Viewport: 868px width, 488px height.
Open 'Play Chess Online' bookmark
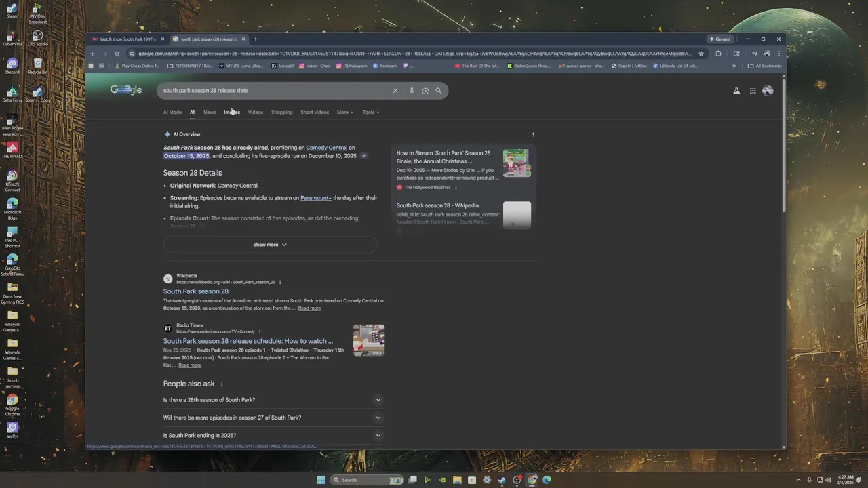click(136, 66)
